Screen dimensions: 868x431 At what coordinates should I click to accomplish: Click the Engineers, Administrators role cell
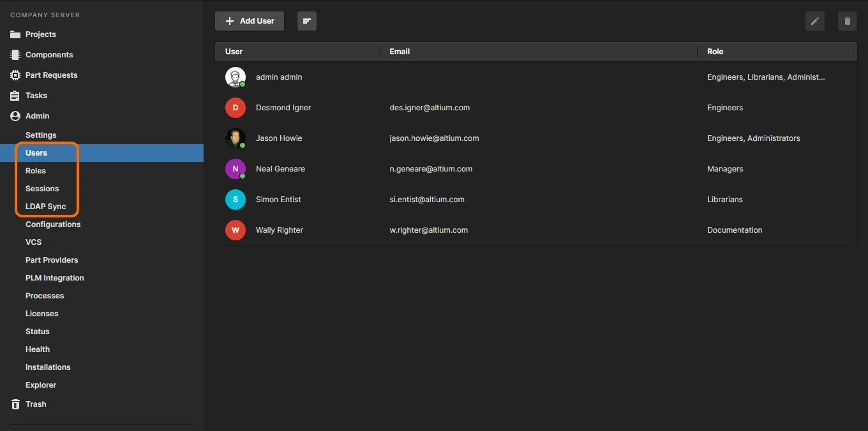pos(754,138)
